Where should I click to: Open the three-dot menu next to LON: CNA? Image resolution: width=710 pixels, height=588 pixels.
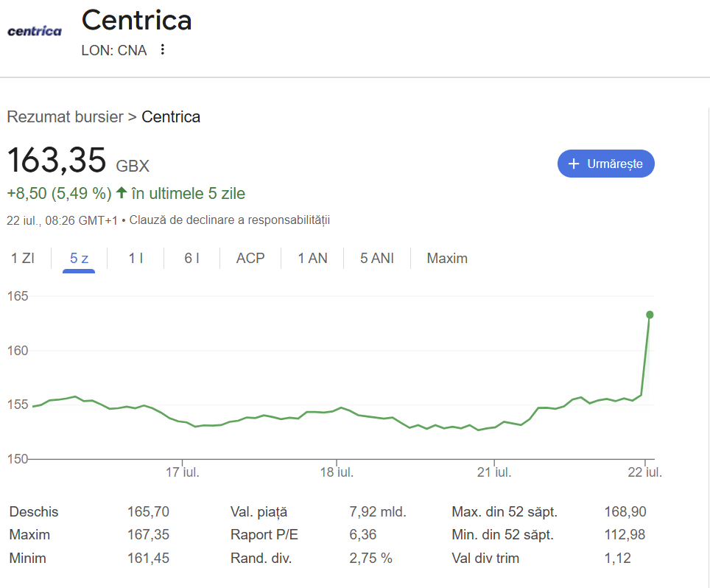point(163,49)
